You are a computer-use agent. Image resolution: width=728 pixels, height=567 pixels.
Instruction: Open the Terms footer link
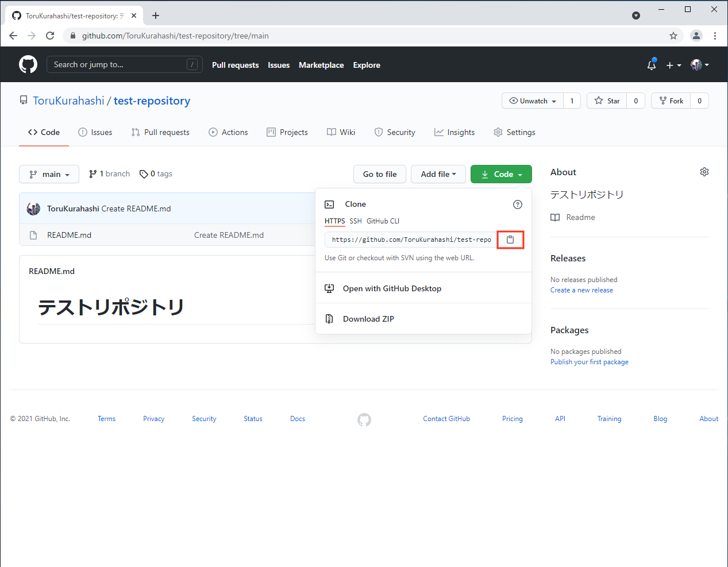coord(107,419)
